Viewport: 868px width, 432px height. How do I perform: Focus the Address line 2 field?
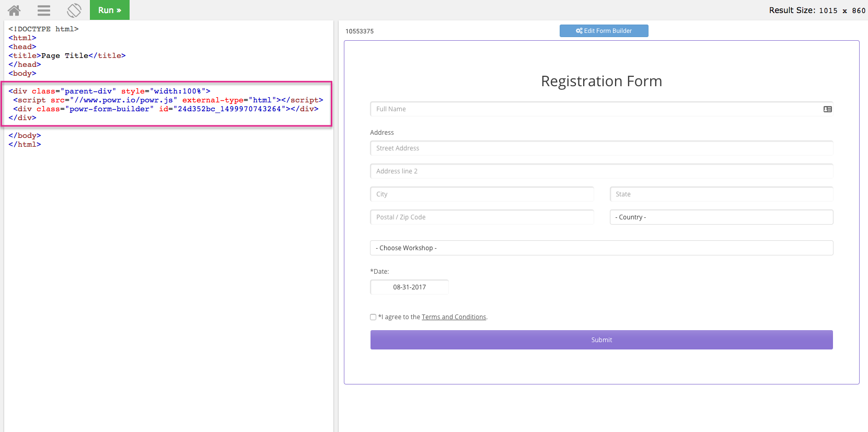tap(601, 171)
